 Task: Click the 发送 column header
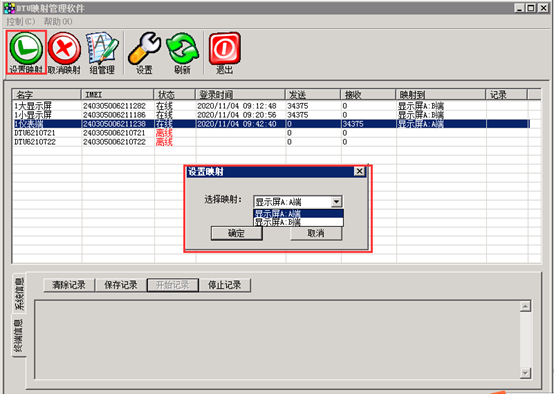pyautogui.click(x=313, y=94)
